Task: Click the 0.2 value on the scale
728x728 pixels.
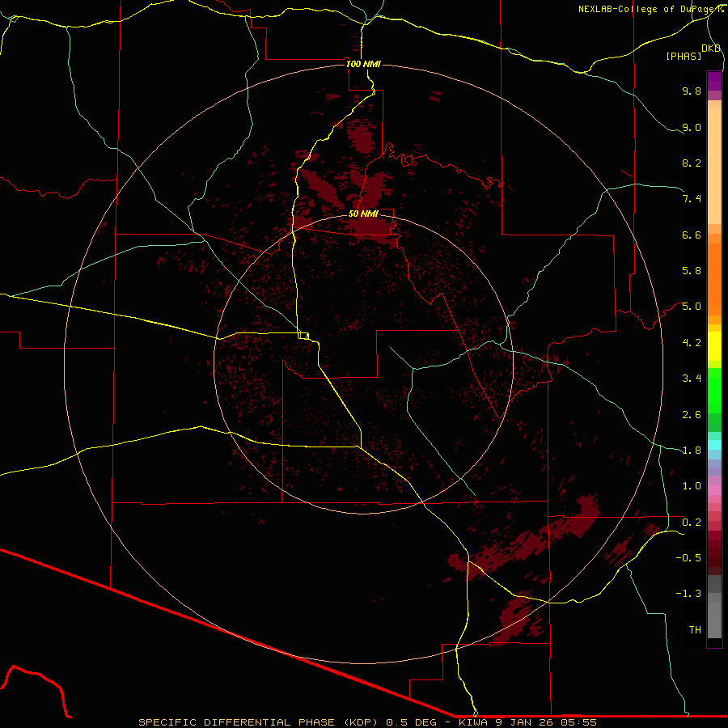Action: (x=691, y=522)
